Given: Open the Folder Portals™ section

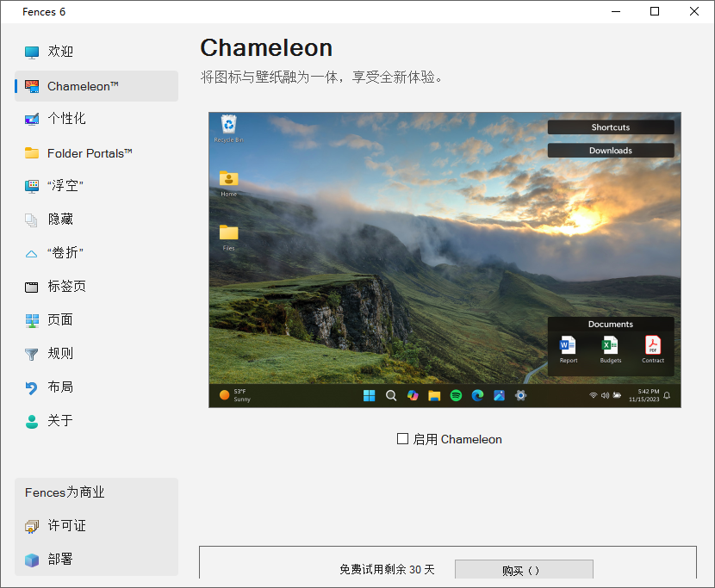Looking at the screenshot, I should click(x=30, y=153).
